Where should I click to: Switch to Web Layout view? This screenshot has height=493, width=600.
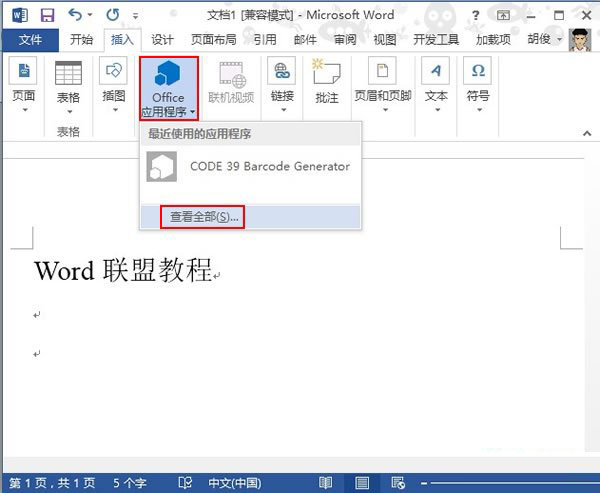point(398,483)
